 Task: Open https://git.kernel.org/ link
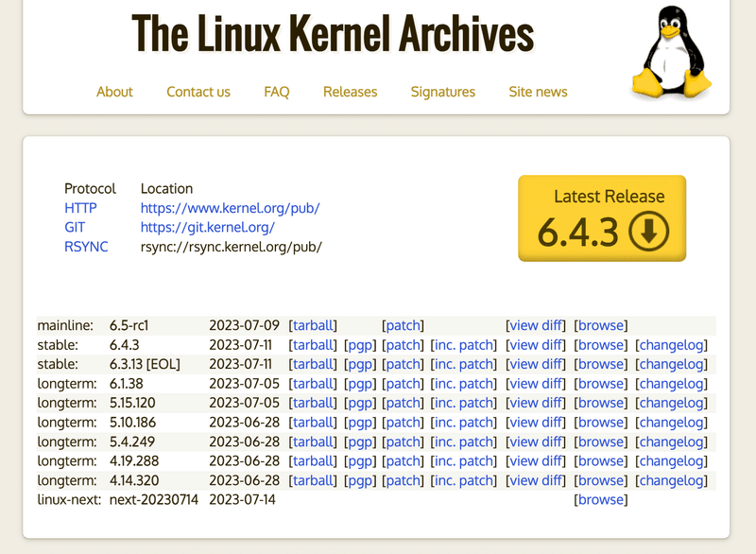point(207,227)
